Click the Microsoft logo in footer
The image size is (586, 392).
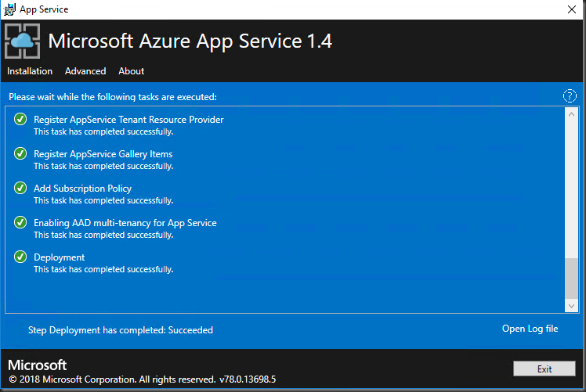38,365
